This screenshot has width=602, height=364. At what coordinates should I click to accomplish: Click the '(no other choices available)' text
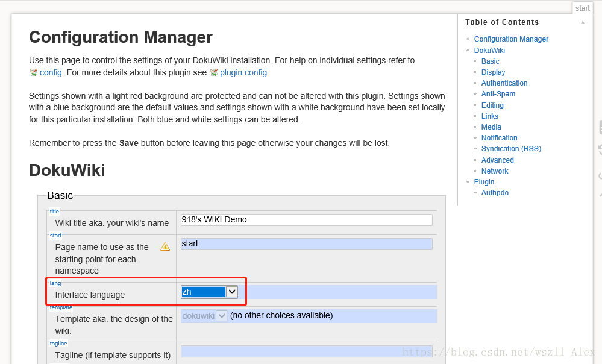(x=281, y=316)
